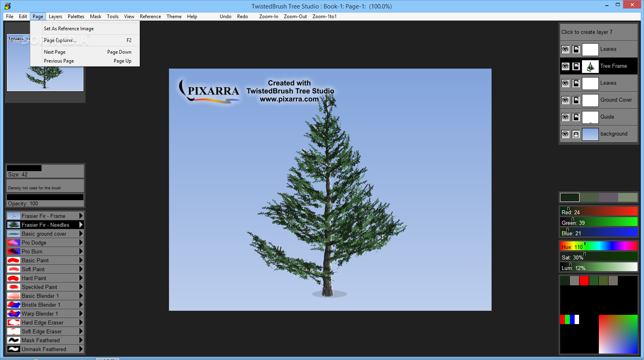Click the Guide layer thumbnail
644x360 pixels.
tap(590, 117)
